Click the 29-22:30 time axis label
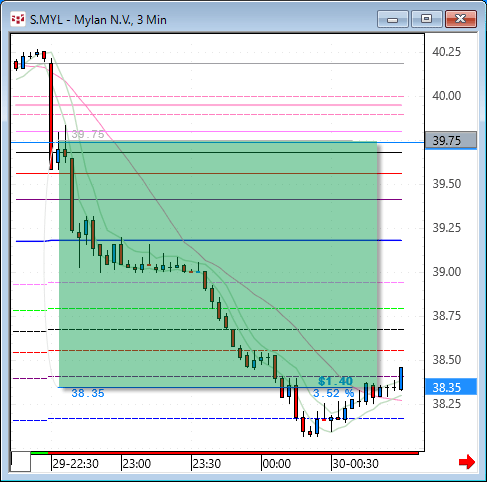 tap(76, 464)
